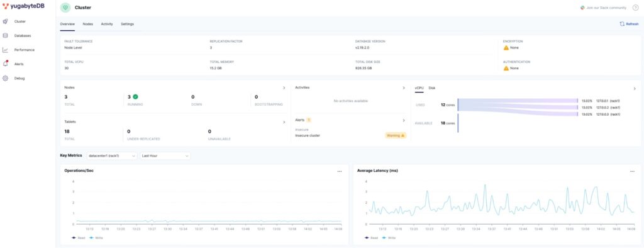Select the vCPU tab

419,88
